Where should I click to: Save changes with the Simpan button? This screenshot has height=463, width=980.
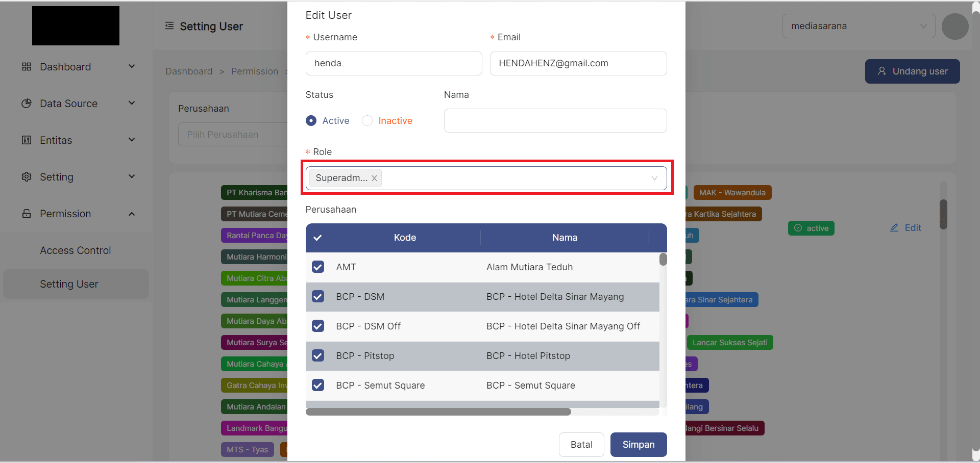pyautogui.click(x=638, y=444)
